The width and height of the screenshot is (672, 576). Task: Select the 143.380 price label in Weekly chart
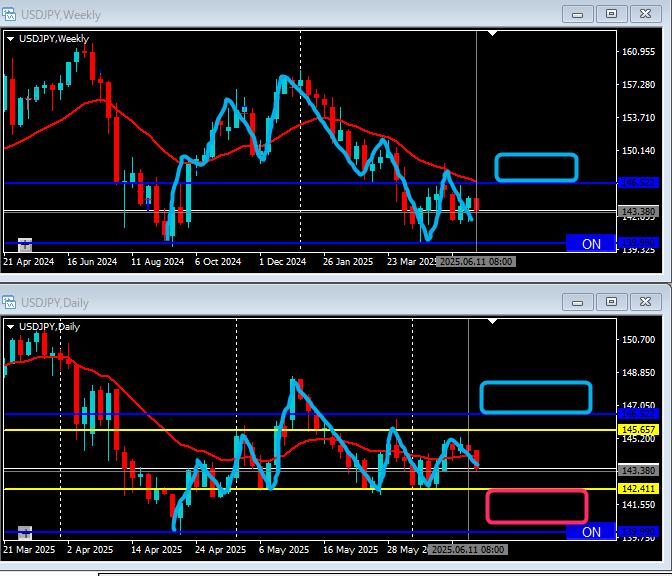pyautogui.click(x=638, y=211)
